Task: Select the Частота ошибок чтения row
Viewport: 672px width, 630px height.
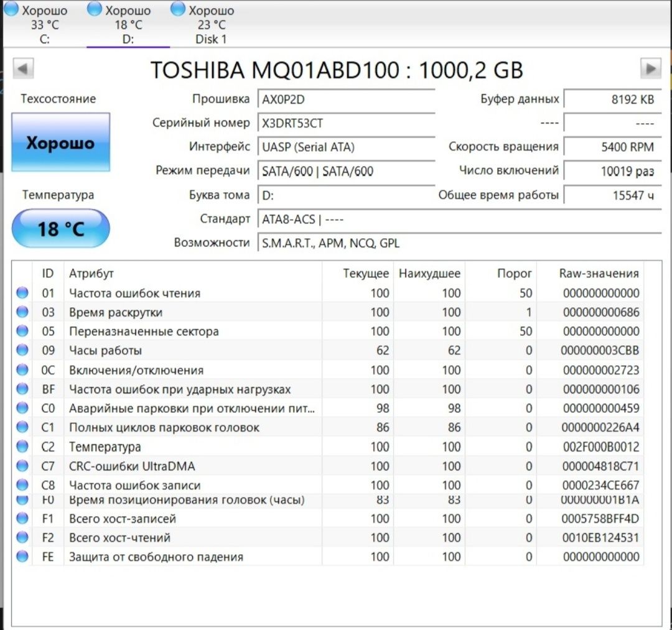Action: [x=328, y=293]
